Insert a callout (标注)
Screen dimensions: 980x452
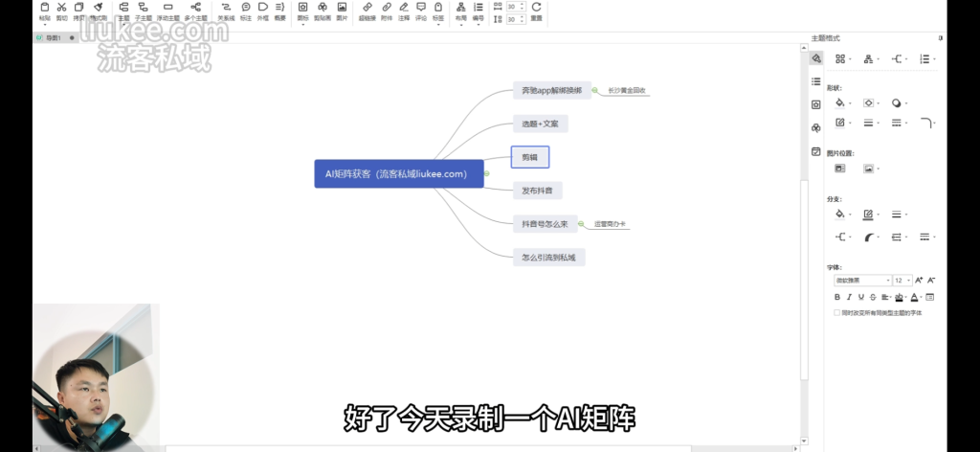[246, 8]
